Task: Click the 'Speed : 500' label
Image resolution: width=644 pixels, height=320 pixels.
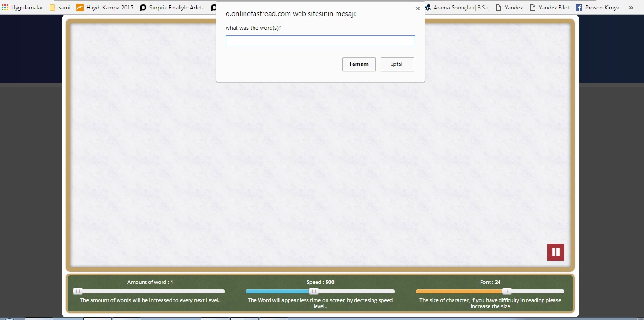Action: (320, 282)
